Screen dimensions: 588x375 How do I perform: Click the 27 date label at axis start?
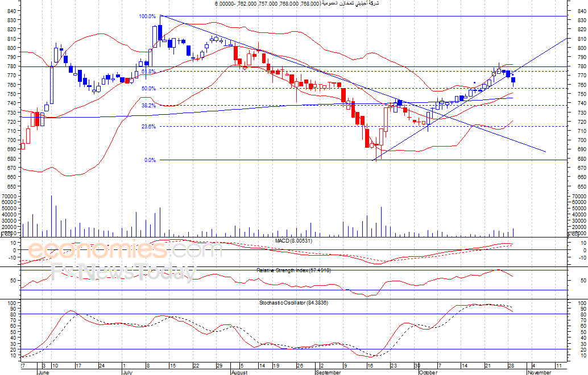pyautogui.click(x=23, y=366)
